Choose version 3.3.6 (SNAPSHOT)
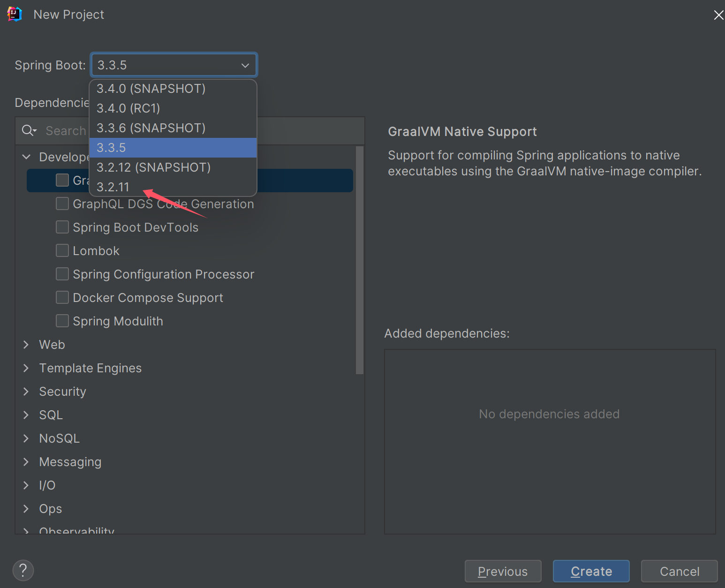This screenshot has width=725, height=588. point(173,128)
